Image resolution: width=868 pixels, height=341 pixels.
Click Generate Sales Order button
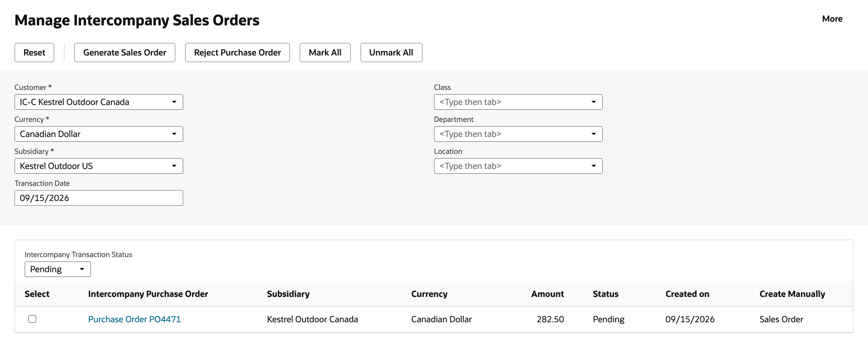tap(125, 52)
